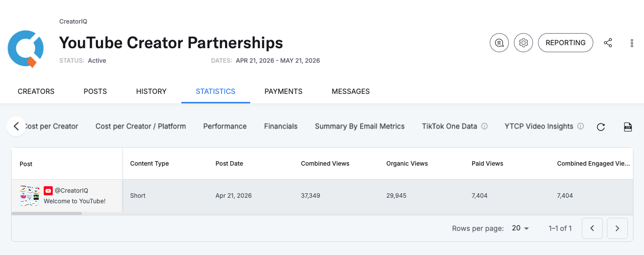644x255 pixels.
Task: Click the 'Apr 21, 2026' post date cell
Action: pos(234,196)
